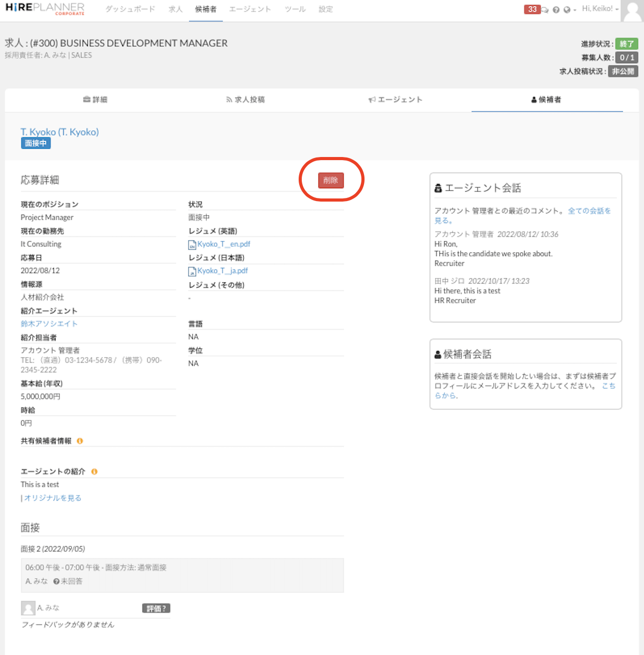
Task: Click the Kyoko_T_en.pdf file icon
Action: (192, 245)
